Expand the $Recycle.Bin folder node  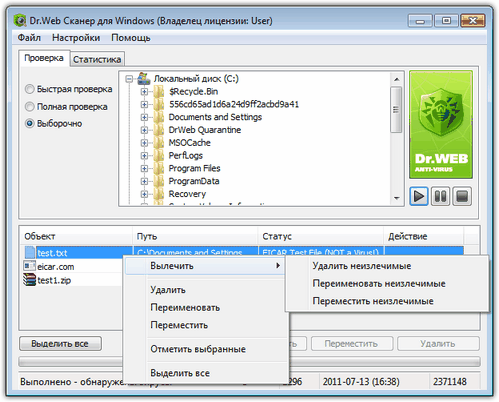144,92
